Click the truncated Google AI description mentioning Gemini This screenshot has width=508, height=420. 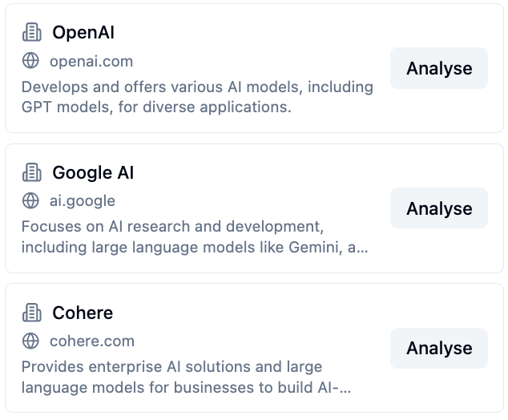point(195,236)
